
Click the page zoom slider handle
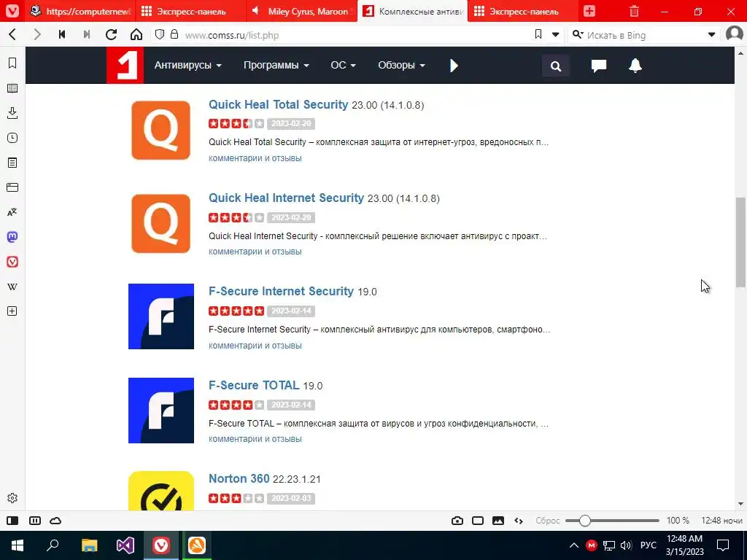[x=584, y=521]
